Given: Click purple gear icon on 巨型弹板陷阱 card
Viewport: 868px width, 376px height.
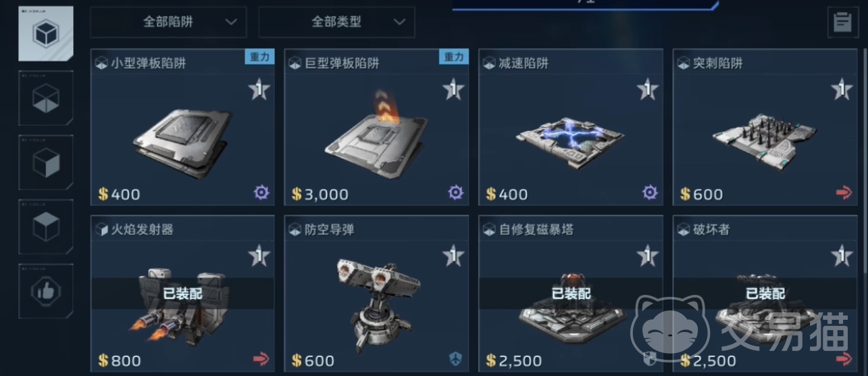Looking at the screenshot, I should (456, 193).
